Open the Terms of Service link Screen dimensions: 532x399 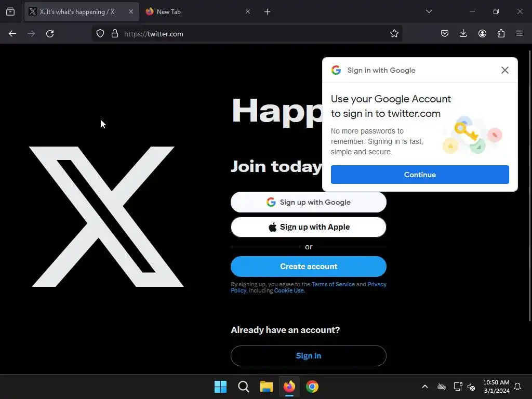[333, 284]
